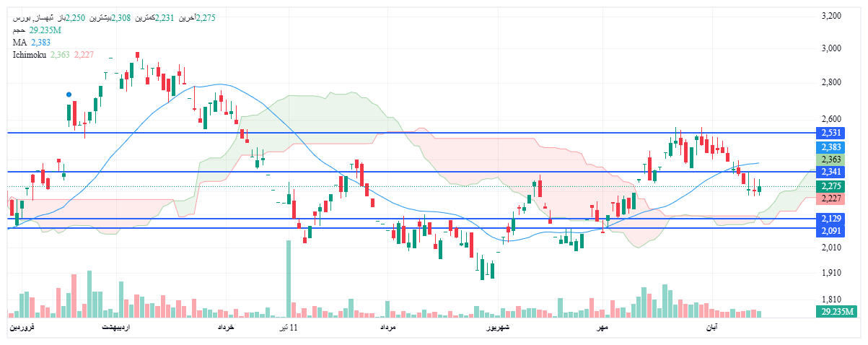Click the آبان month label on time axis
The height and width of the screenshot is (345, 868).
(x=711, y=328)
